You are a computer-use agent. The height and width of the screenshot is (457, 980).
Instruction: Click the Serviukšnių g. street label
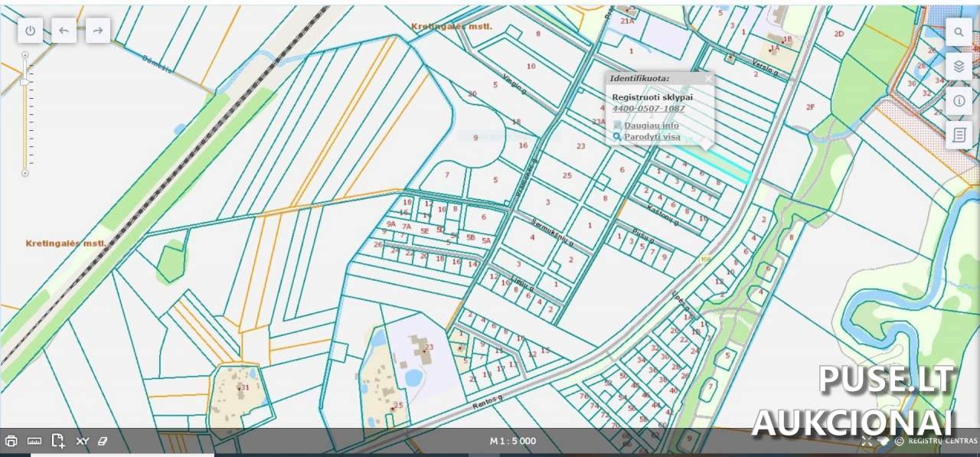pyautogui.click(x=551, y=231)
